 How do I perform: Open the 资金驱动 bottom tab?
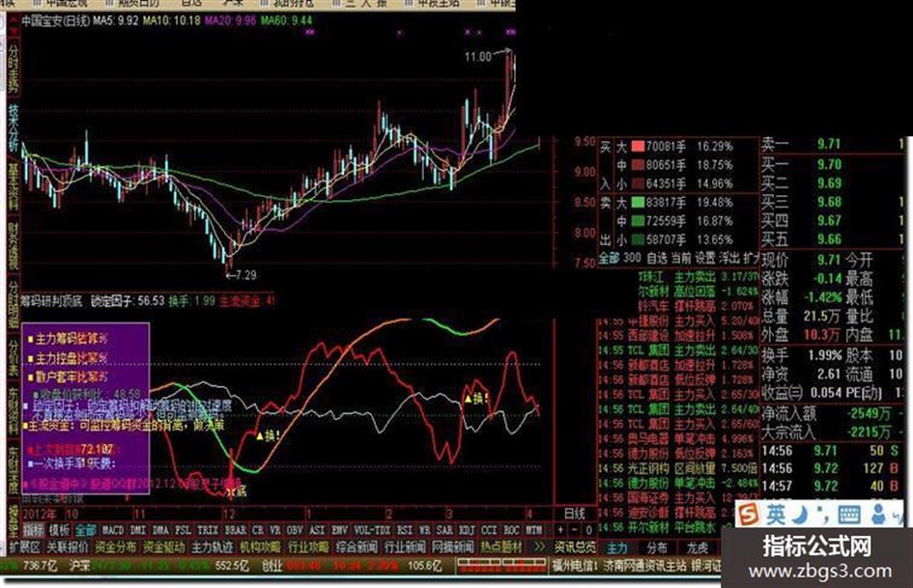point(163,547)
